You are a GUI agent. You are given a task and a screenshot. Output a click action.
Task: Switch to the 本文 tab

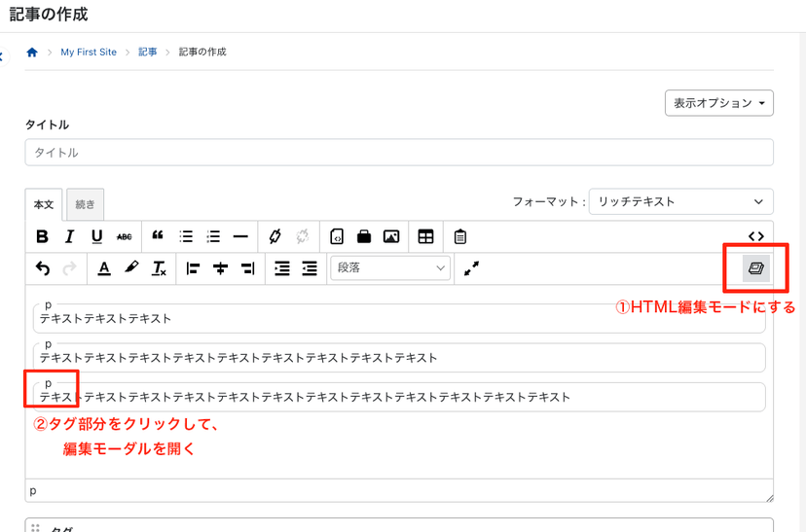coord(44,204)
